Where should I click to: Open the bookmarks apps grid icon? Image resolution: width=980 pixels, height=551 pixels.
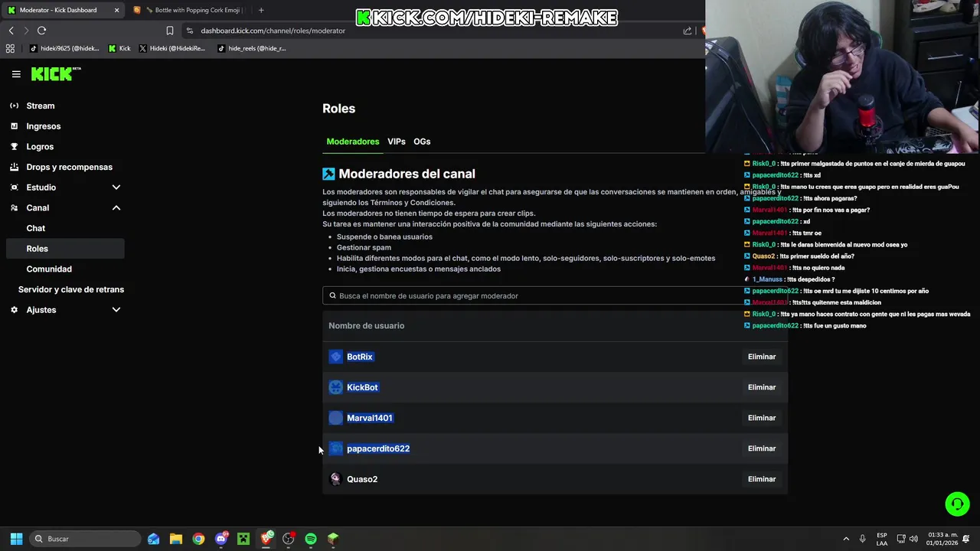pyautogui.click(x=10, y=48)
